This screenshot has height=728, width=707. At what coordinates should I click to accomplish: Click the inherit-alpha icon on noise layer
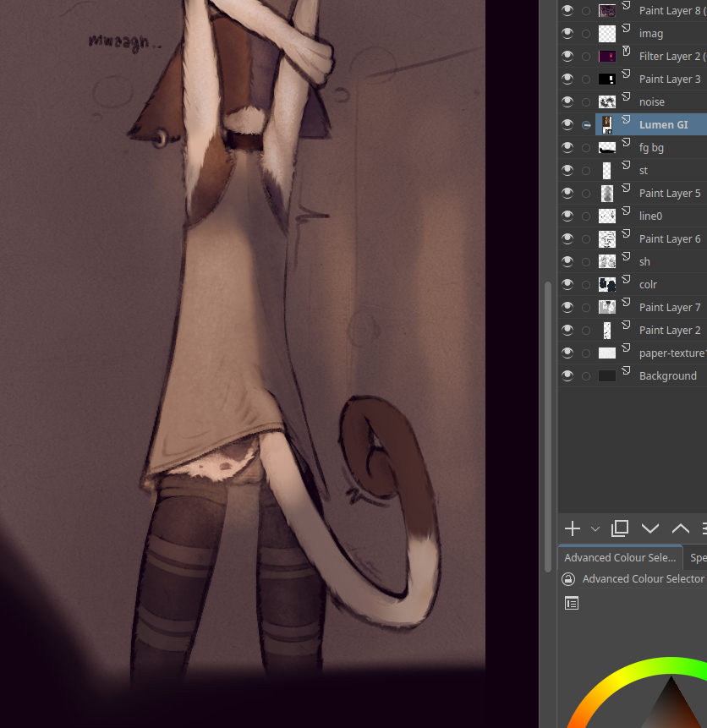point(627,96)
